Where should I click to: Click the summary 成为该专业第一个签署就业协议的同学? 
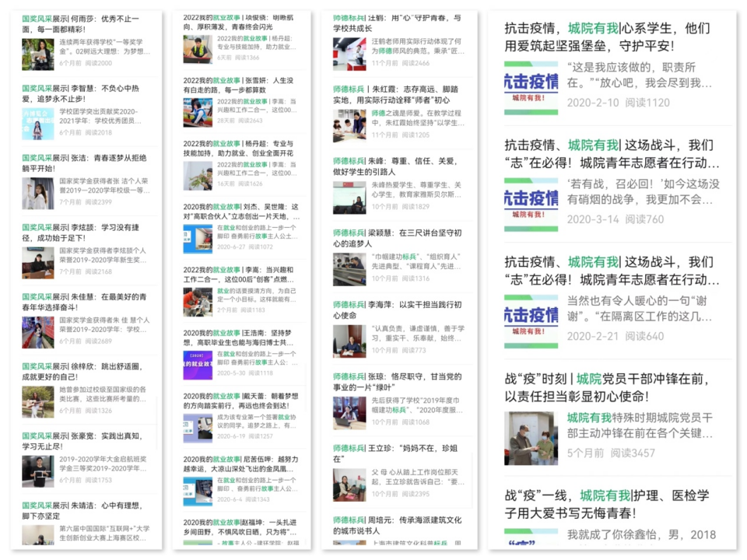click(257, 421)
